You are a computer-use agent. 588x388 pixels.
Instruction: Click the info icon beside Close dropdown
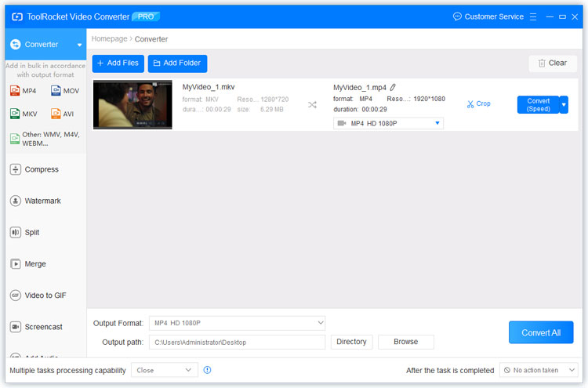pos(207,370)
